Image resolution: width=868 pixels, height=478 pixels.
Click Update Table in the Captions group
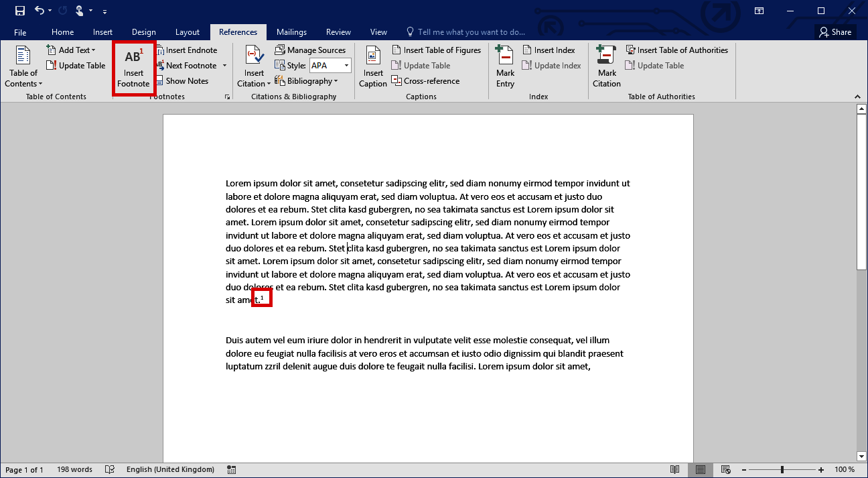point(421,65)
